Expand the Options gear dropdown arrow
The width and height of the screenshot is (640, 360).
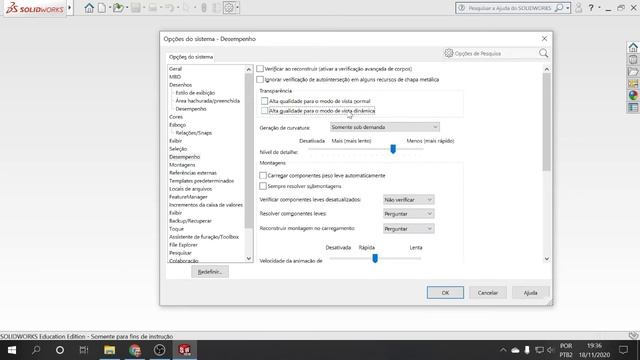click(237, 8)
